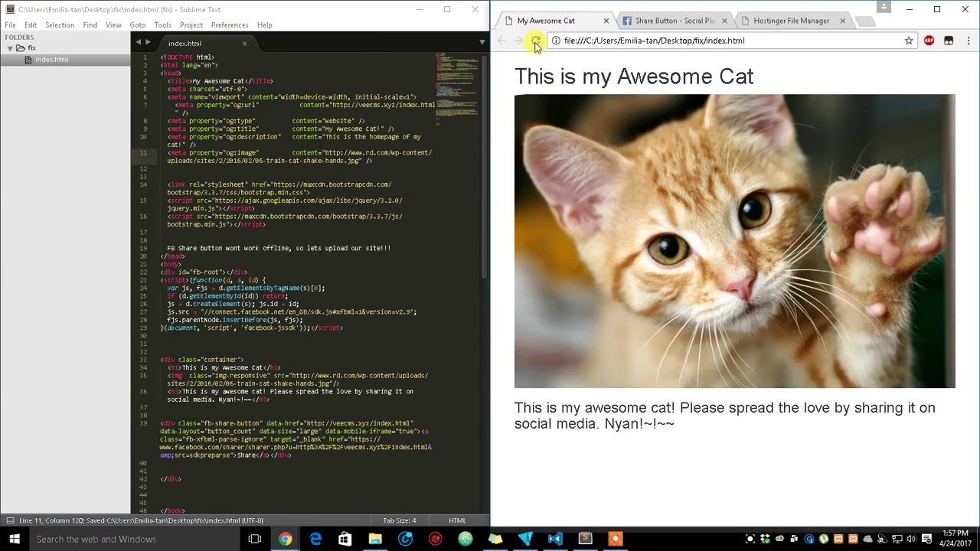The width and height of the screenshot is (980, 551).
Task: Open the Windows Start menu
Action: pos(15,539)
